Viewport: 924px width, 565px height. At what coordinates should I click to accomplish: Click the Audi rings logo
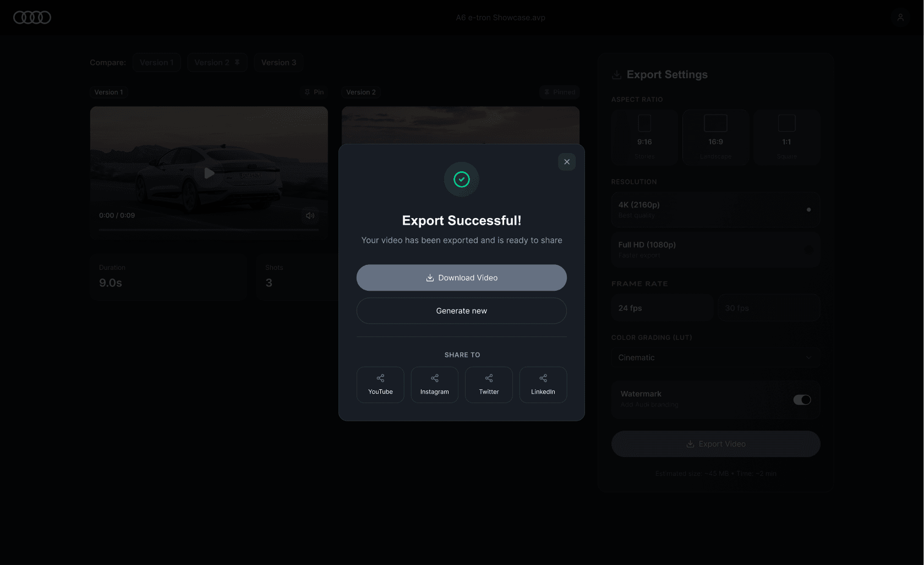coord(32,18)
